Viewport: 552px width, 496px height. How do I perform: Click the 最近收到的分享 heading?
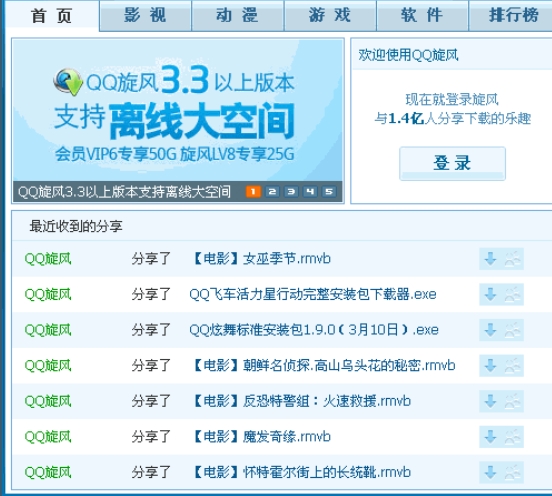point(76,226)
